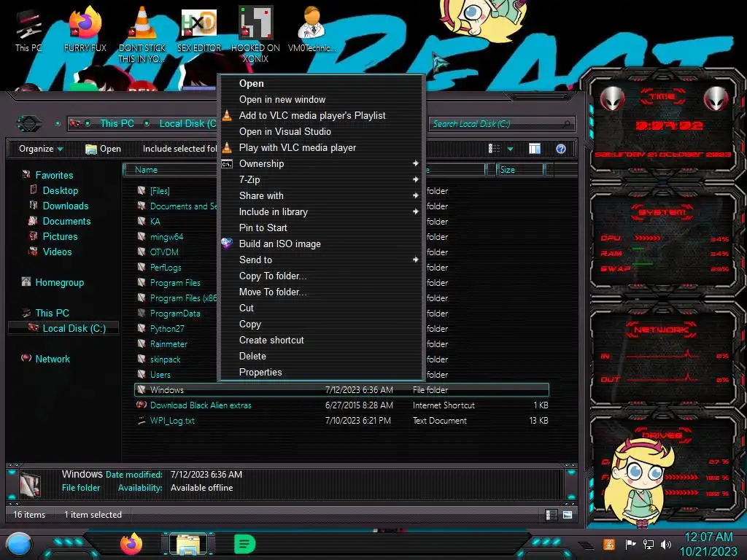The height and width of the screenshot is (560, 747).
Task: Click the change view icon in toolbar
Action: tap(495, 149)
